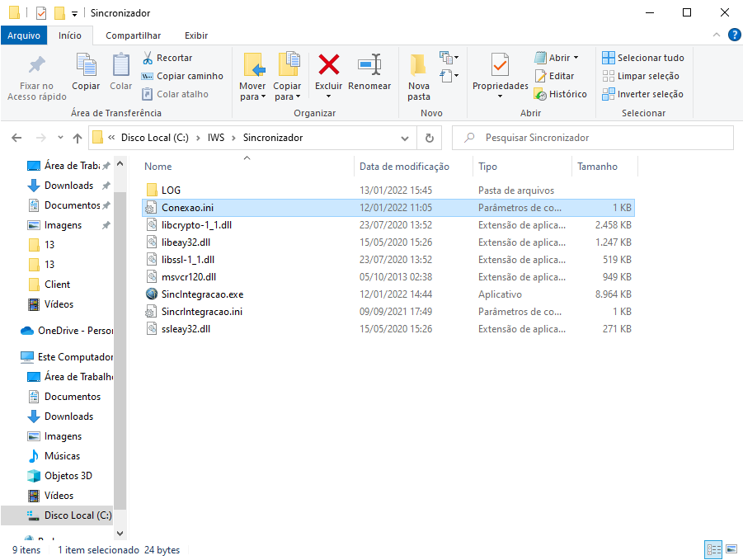Click Limpar seleção

641,76
